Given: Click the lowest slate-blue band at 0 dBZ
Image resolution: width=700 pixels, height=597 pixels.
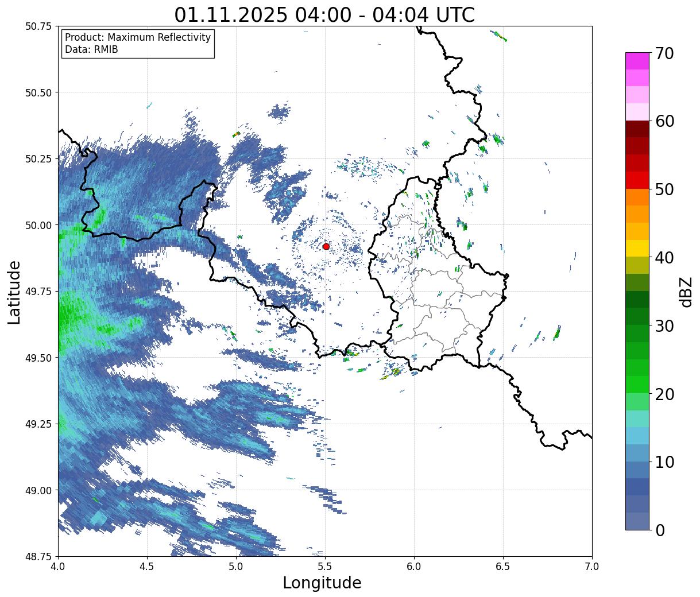Looking at the screenshot, I should [x=637, y=521].
